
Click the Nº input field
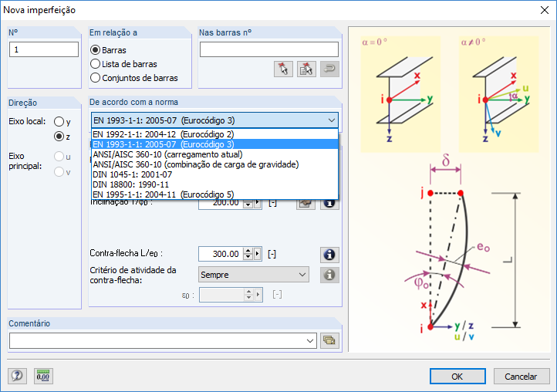[x=44, y=49]
